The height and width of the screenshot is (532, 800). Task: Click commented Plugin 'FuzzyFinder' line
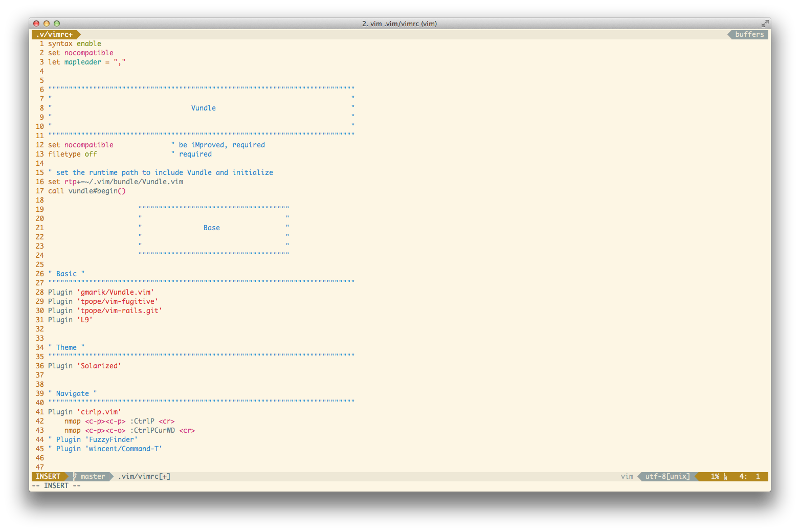(x=93, y=439)
